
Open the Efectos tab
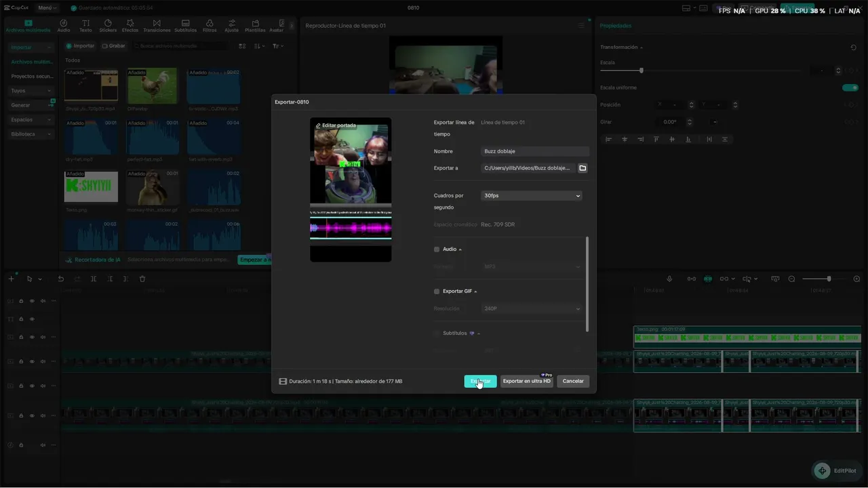click(x=130, y=26)
